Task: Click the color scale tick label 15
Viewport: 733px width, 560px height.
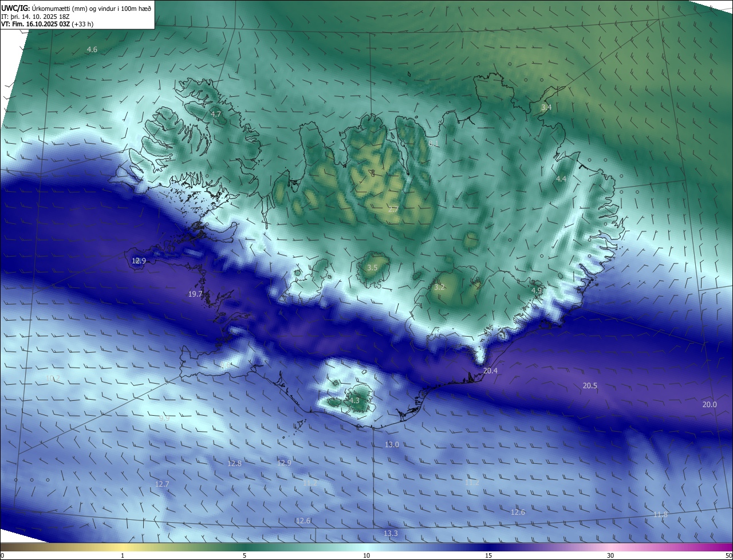Action: pos(488,555)
